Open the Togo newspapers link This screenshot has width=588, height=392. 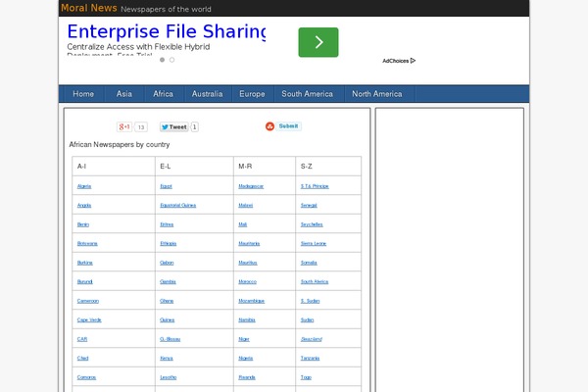pos(306,377)
